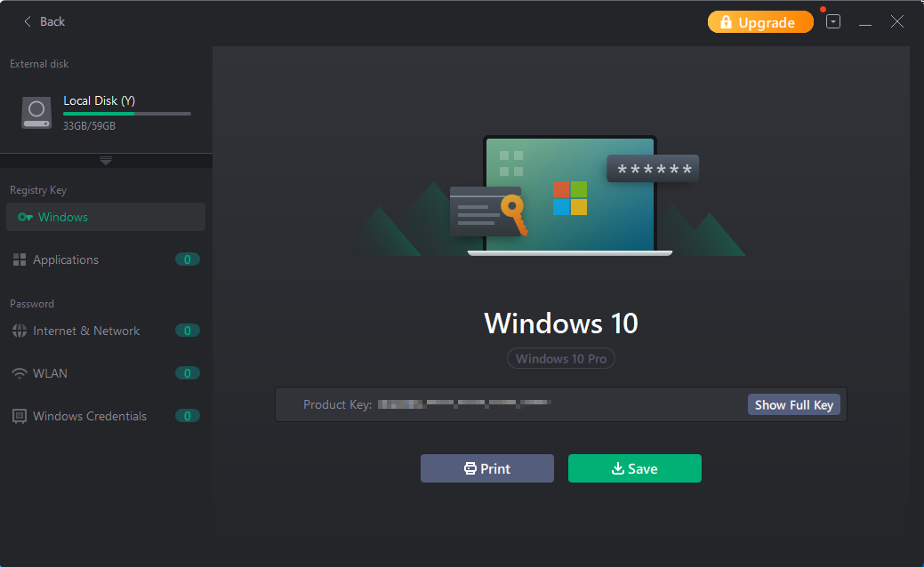Image resolution: width=924 pixels, height=567 pixels.
Task: Click the Windows 10 heading
Action: tap(561, 323)
